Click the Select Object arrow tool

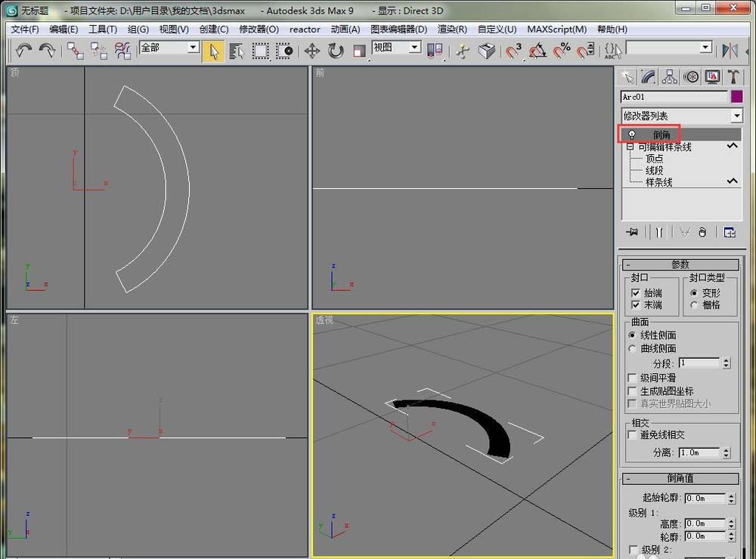[x=213, y=51]
